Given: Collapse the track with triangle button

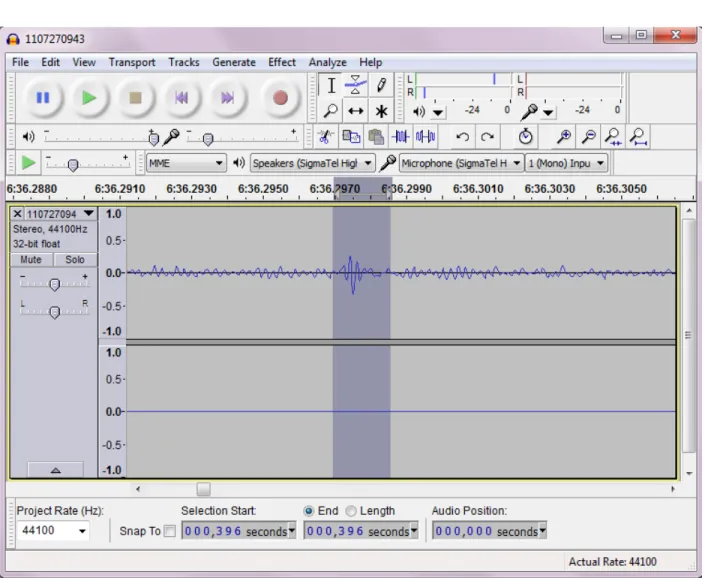Looking at the screenshot, I should pyautogui.click(x=55, y=470).
